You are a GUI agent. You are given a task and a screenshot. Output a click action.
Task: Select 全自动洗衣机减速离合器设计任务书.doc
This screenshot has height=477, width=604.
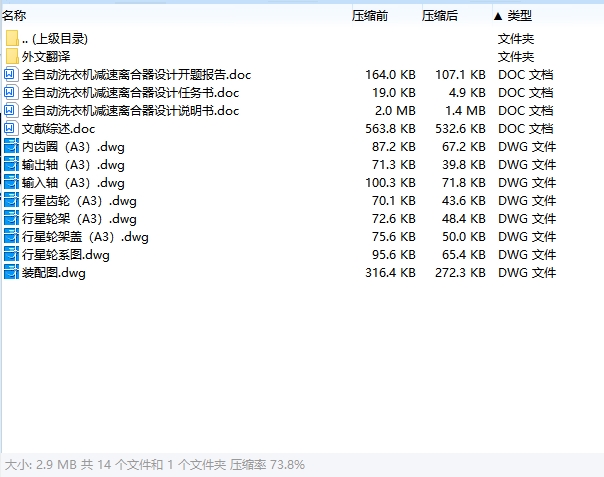pos(130,92)
